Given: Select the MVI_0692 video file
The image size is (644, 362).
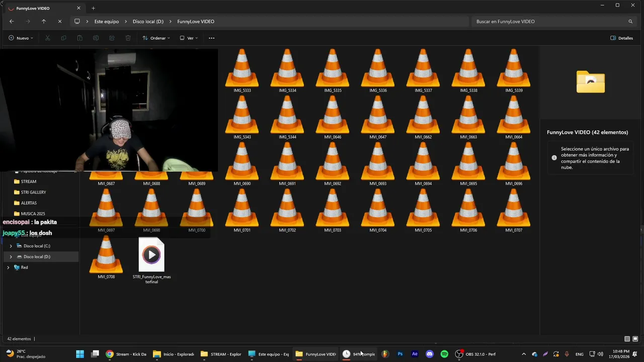Looking at the screenshot, I should [333, 164].
